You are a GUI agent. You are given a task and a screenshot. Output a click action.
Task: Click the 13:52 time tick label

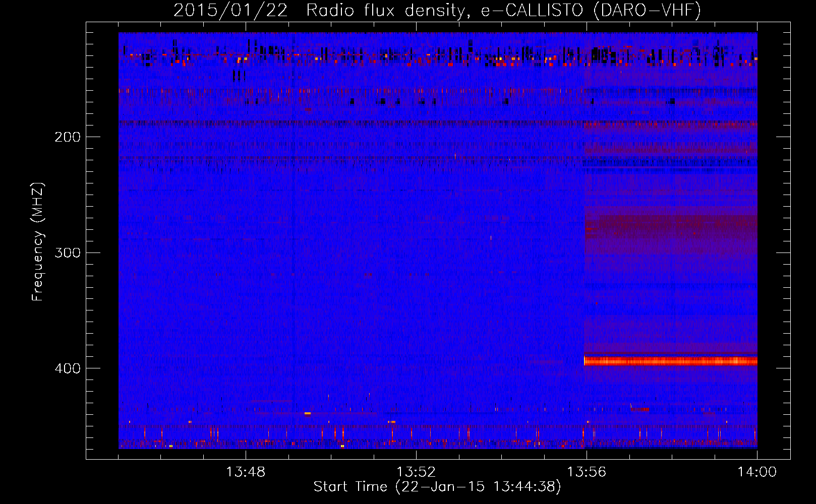[416, 472]
